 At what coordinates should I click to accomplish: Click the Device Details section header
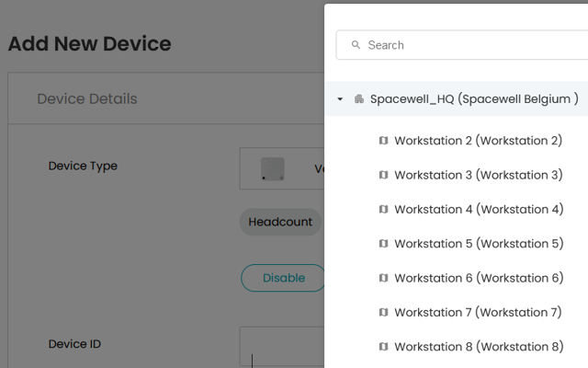[87, 98]
